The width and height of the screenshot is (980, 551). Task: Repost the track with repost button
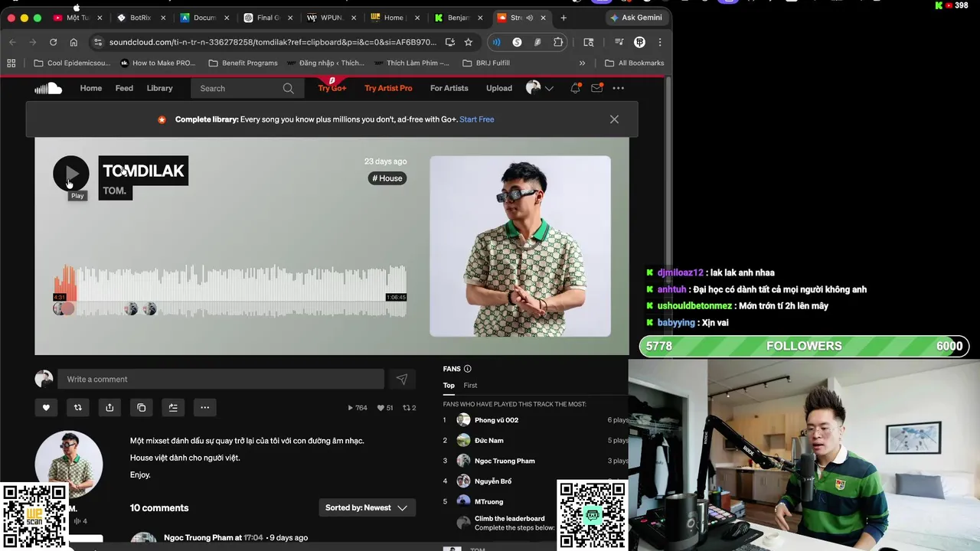[77, 408]
